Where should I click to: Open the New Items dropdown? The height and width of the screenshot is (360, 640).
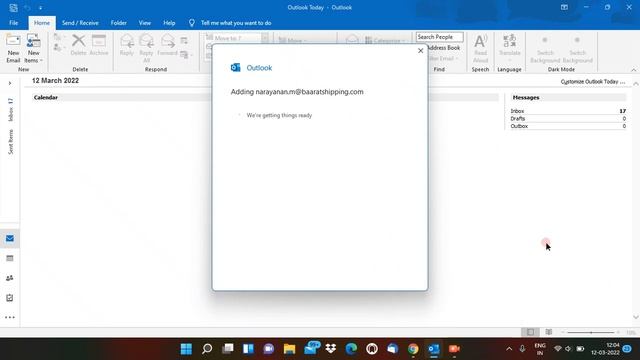click(33, 48)
